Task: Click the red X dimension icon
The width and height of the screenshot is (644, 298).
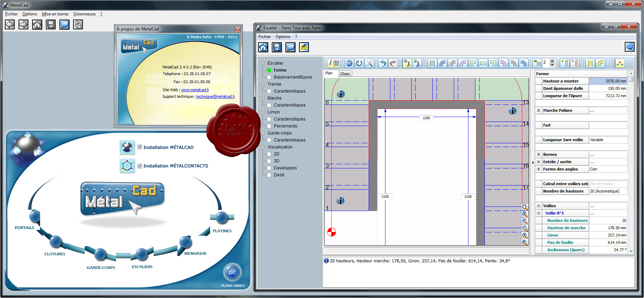Action: point(620,63)
